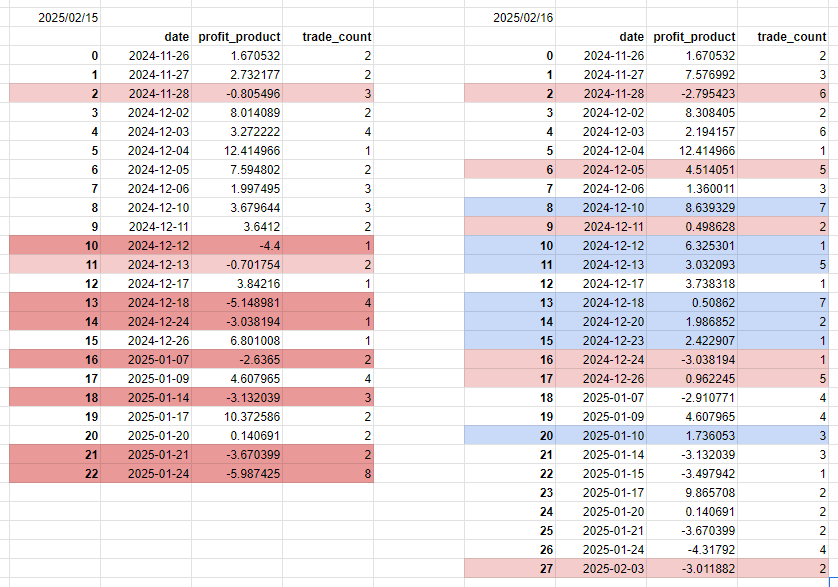Click the date cell 2024-12-23
The width and height of the screenshot is (838, 587).
601,341
